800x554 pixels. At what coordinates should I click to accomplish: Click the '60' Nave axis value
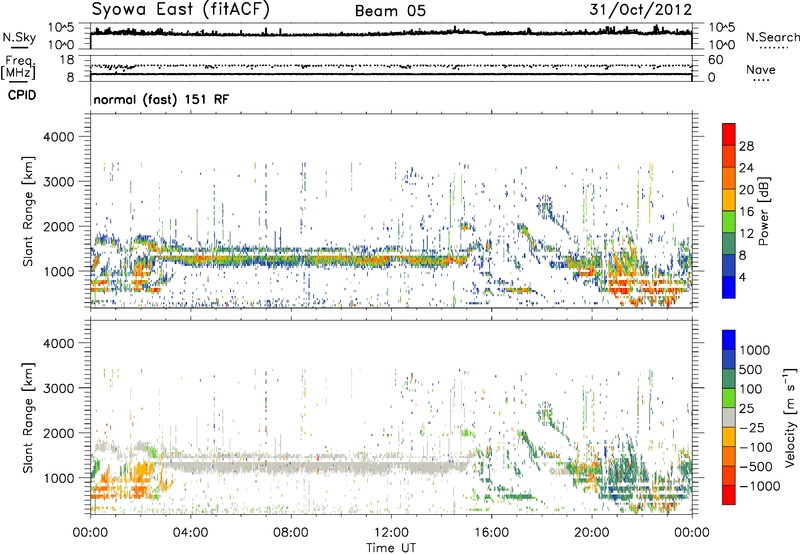click(715, 60)
